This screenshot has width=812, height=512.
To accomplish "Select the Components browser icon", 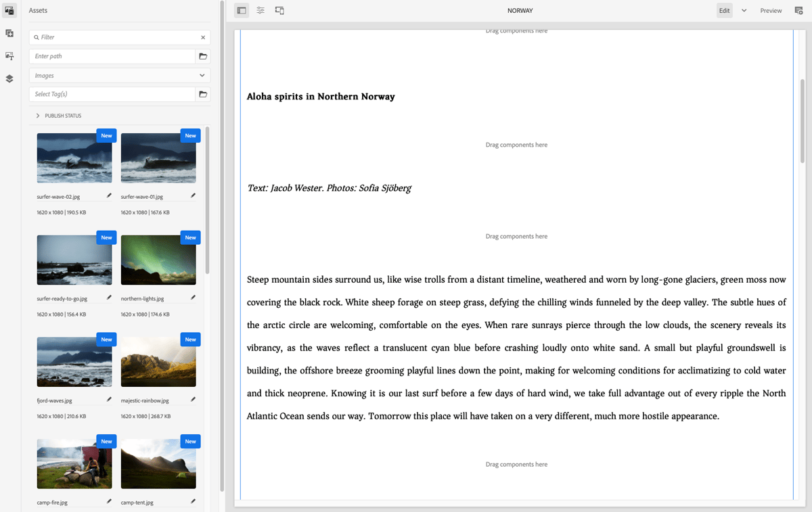I will 9,33.
